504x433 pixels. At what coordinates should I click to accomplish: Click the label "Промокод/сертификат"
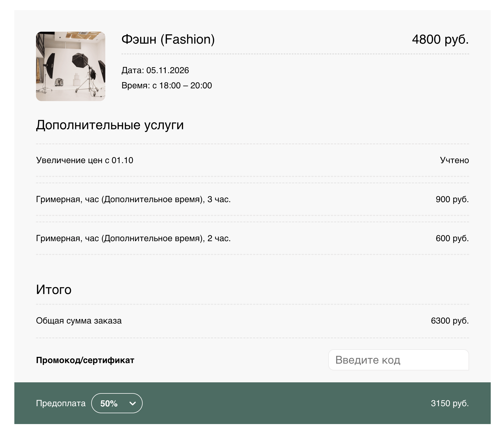85,360
